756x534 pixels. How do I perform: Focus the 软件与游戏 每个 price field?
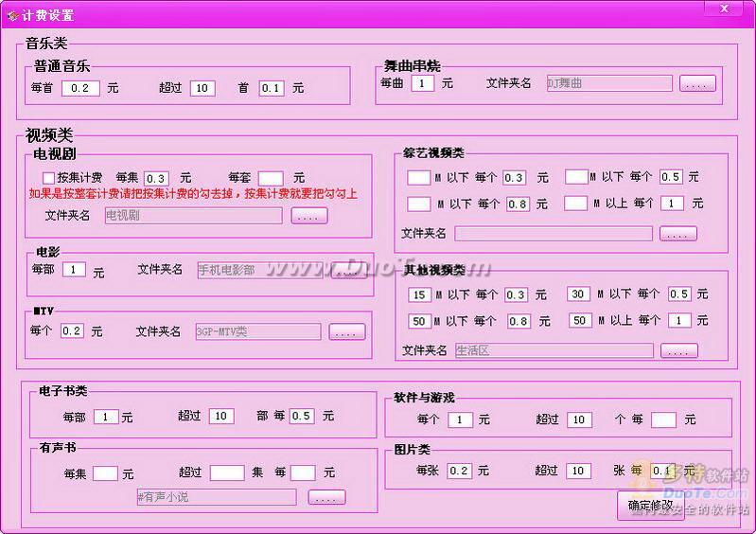coord(460,419)
